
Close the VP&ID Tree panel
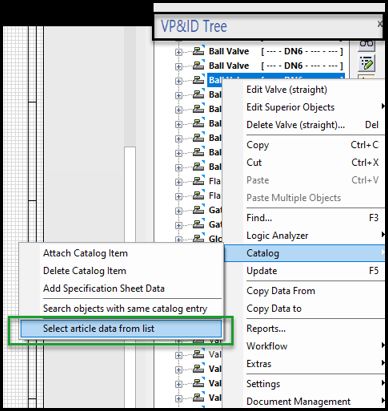click(380, 24)
